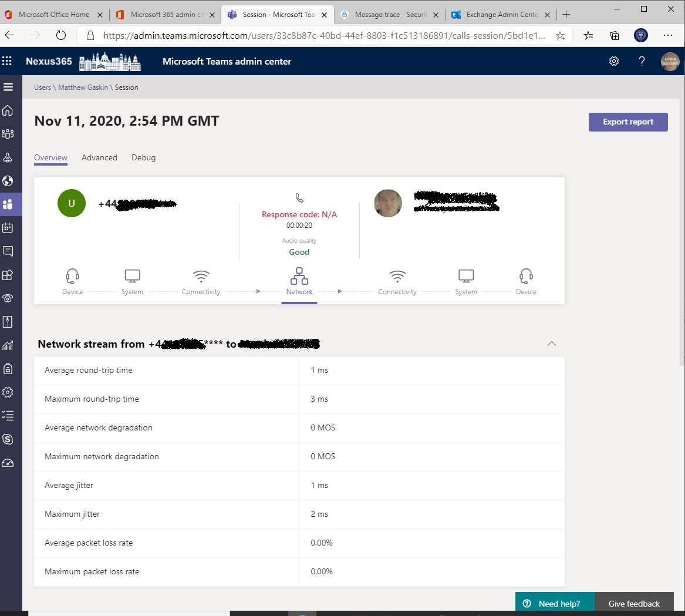
Task: Click the Skype legacy portal icon
Action: 8,439
